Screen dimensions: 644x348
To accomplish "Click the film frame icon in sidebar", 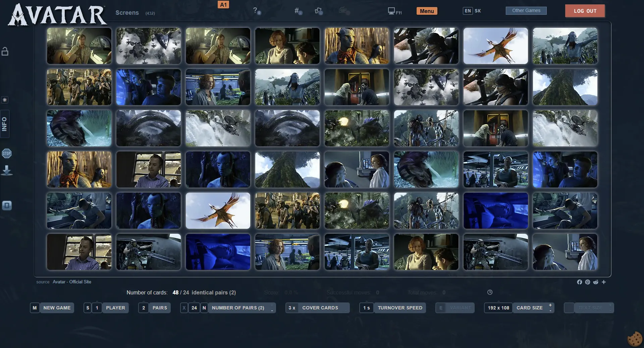I will [x=7, y=205].
